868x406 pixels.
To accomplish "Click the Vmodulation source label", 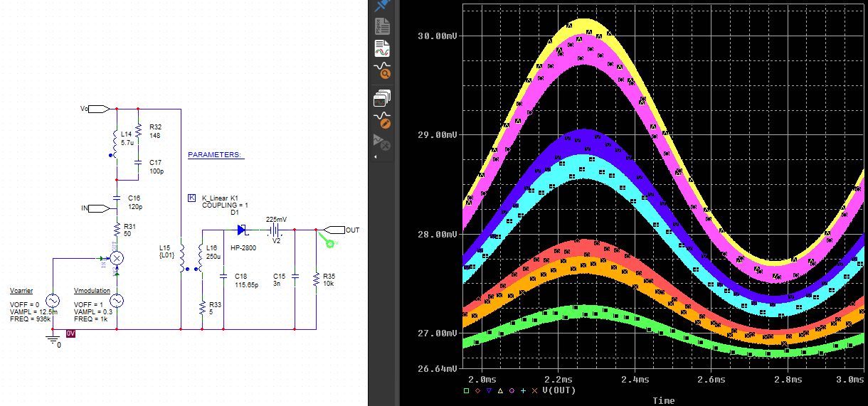I will click(x=92, y=291).
